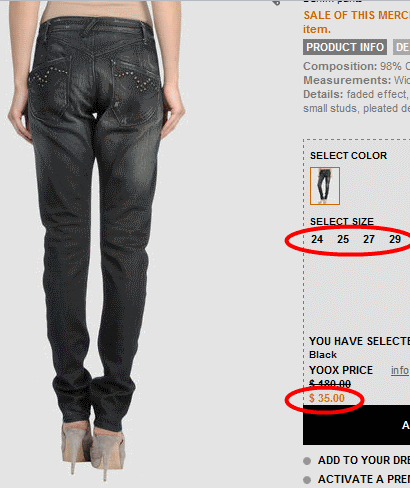The height and width of the screenshot is (488, 410).
Task: Click the ACTIVATE A PRE… link
Action: click(364, 479)
